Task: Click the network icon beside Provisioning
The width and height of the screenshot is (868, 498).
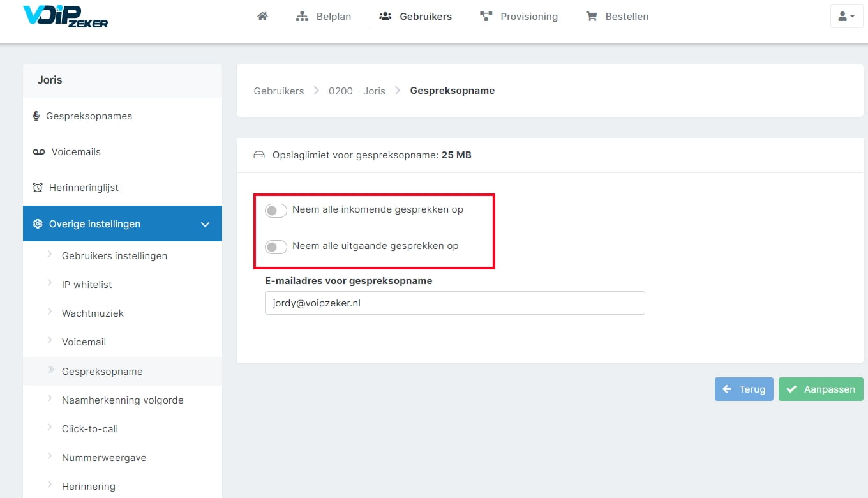Action: coord(486,17)
